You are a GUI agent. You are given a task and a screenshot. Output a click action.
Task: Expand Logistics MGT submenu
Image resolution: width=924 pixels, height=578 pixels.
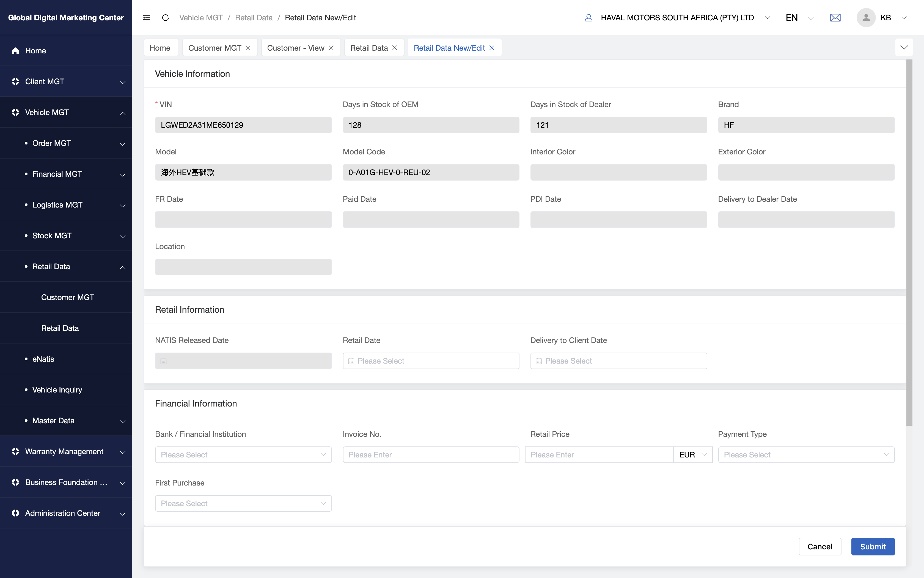click(x=123, y=206)
